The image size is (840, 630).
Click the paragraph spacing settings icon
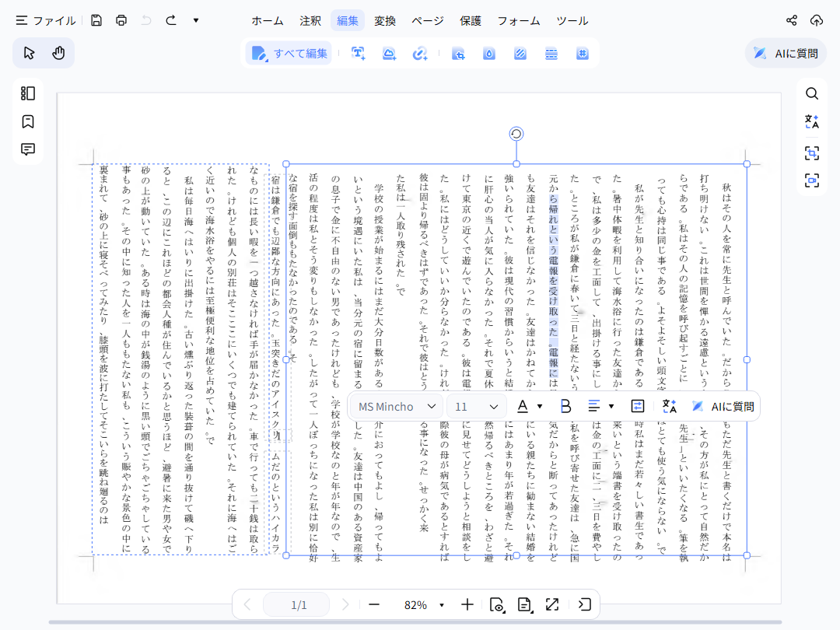click(x=638, y=407)
